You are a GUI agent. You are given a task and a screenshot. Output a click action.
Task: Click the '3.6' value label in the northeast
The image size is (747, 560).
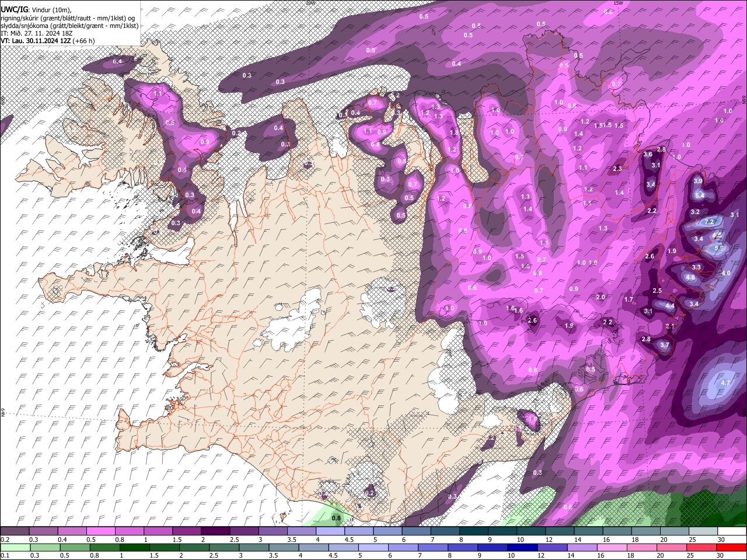(x=648, y=155)
